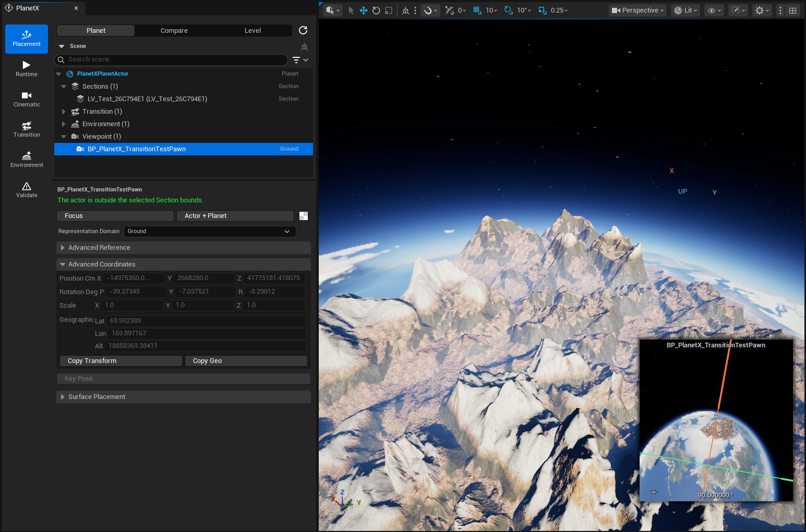Click the Key Pose button

pyautogui.click(x=184, y=379)
